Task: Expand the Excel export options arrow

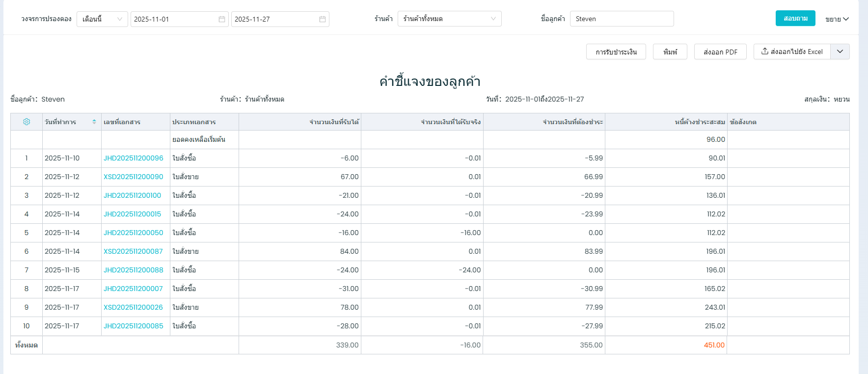Action: click(840, 52)
